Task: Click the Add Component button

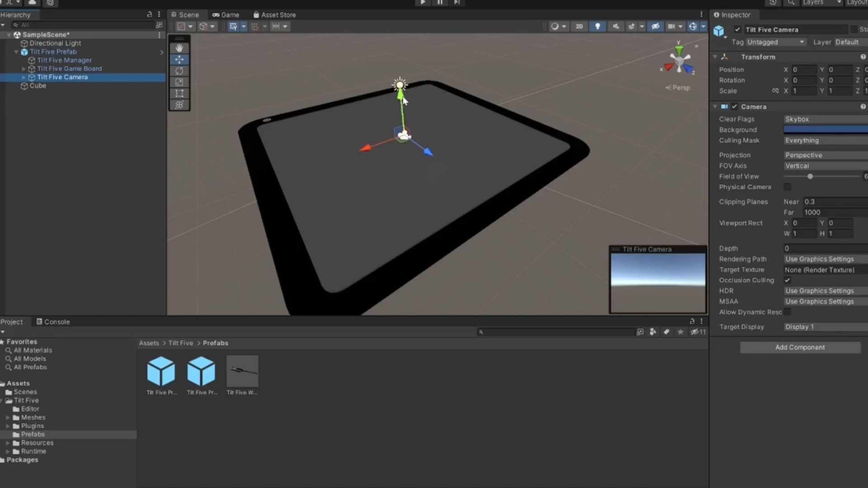Action: click(x=800, y=347)
